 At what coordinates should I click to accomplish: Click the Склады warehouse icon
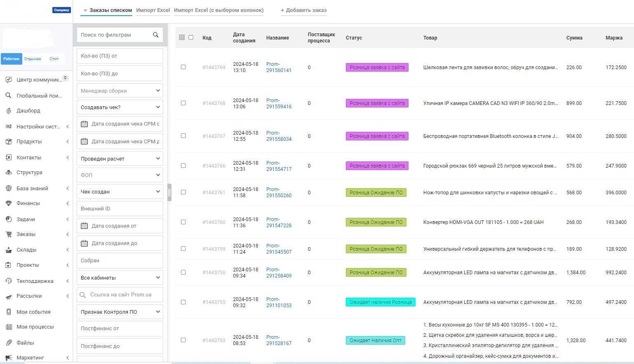point(8,250)
